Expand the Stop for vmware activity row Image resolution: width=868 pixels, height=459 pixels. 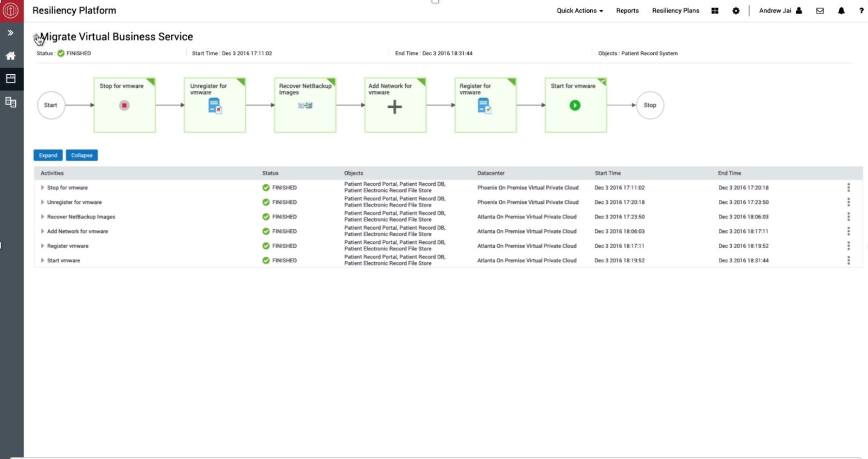pyautogui.click(x=42, y=188)
